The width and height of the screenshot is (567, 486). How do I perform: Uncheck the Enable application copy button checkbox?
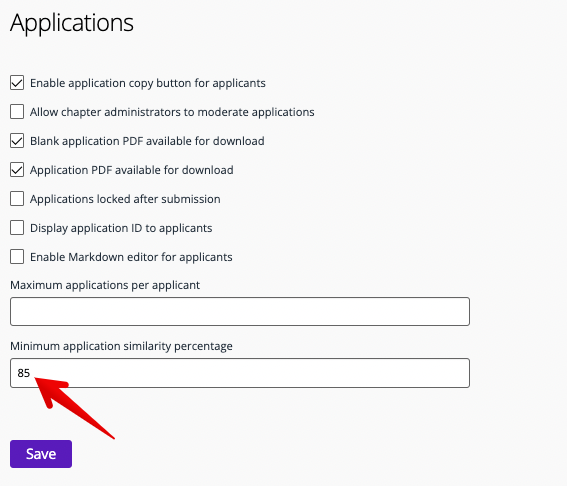[17, 83]
